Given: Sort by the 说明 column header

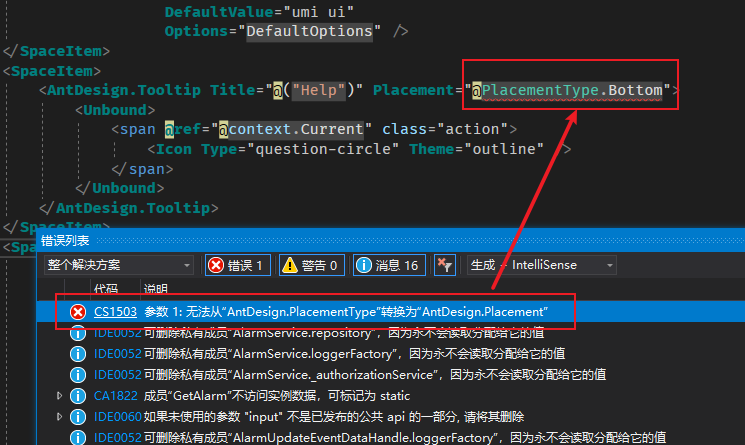Looking at the screenshot, I should click(x=155, y=289).
